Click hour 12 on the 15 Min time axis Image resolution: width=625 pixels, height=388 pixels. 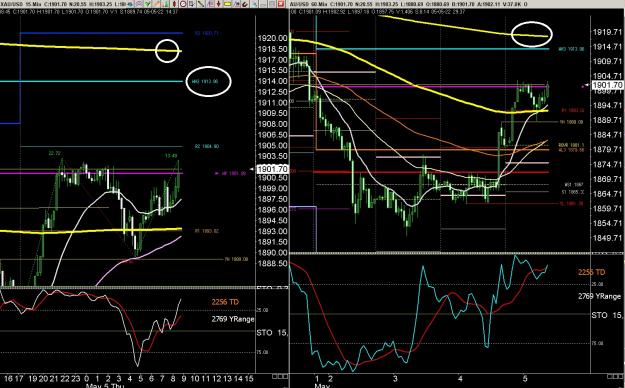pos(216,378)
